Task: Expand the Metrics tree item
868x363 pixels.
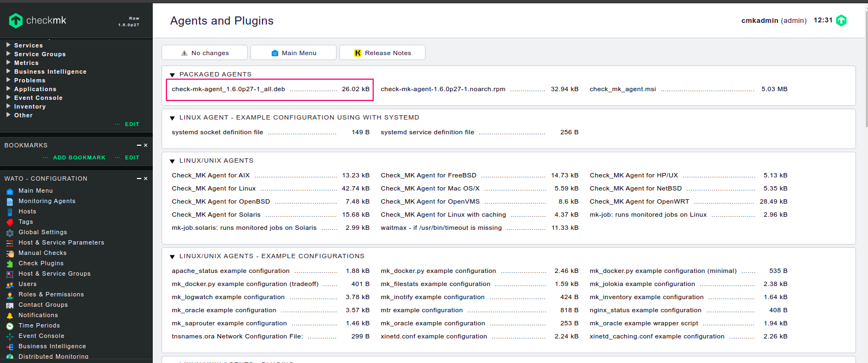Action: pos(8,62)
